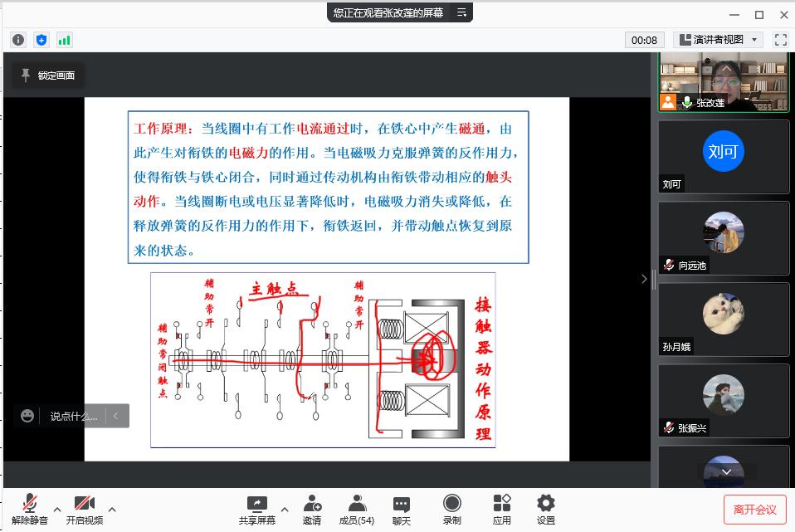Image resolution: width=795 pixels, height=532 pixels.
Task: Open the 应用 apps panel
Action: [x=501, y=510]
